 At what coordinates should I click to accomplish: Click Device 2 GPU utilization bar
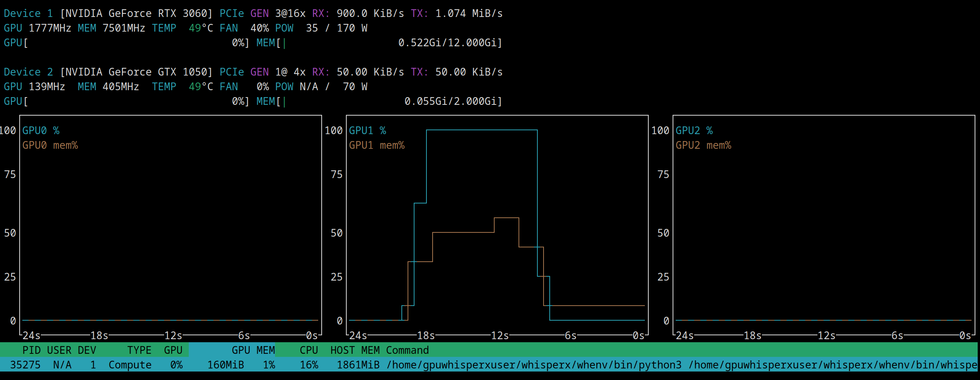[x=127, y=101]
